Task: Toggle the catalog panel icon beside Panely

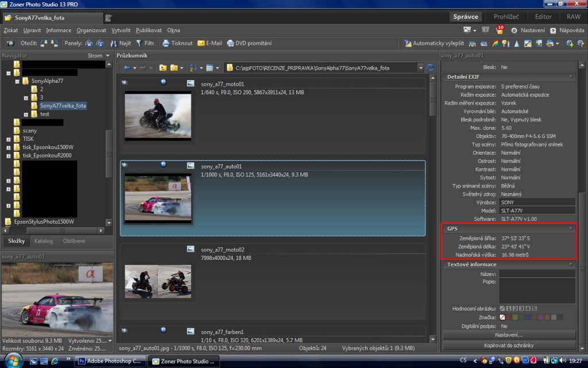Action: click(x=89, y=43)
